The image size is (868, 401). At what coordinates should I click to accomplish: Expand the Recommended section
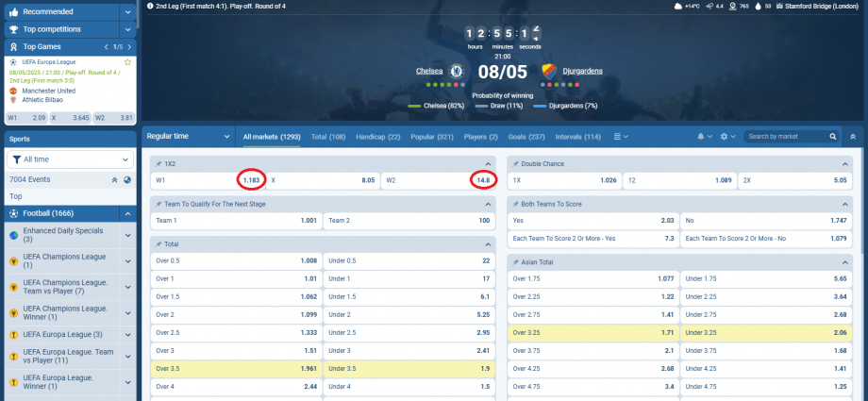click(x=128, y=11)
